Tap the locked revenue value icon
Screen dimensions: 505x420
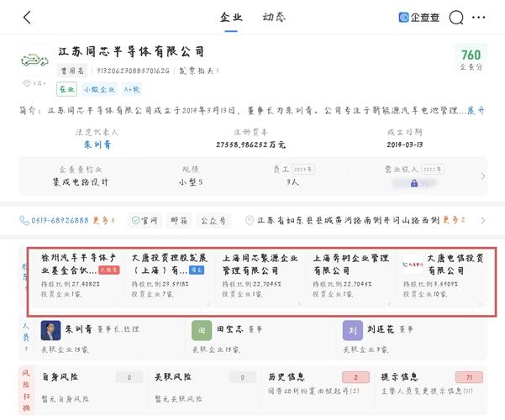(414, 183)
